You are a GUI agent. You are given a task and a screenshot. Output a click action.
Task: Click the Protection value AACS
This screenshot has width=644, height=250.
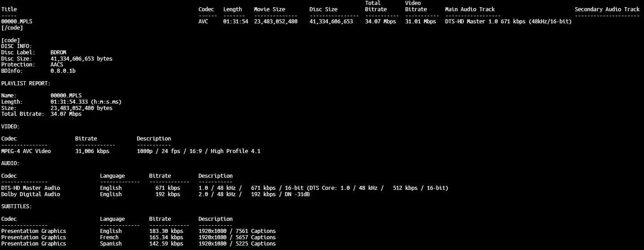point(57,65)
